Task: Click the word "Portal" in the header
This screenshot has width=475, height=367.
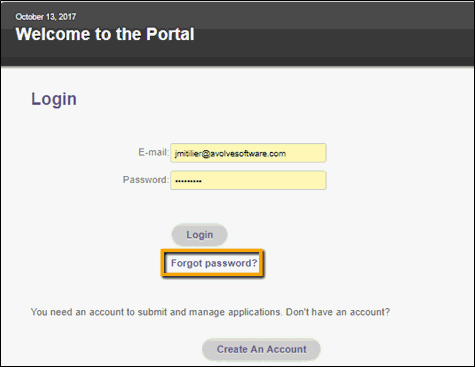Action: coord(170,34)
